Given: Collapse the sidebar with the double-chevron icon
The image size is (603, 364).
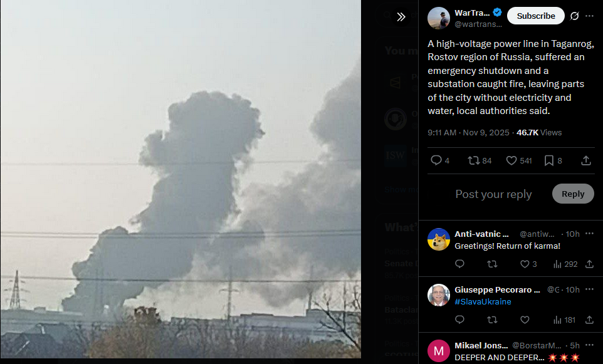Looking at the screenshot, I should tap(401, 16).
